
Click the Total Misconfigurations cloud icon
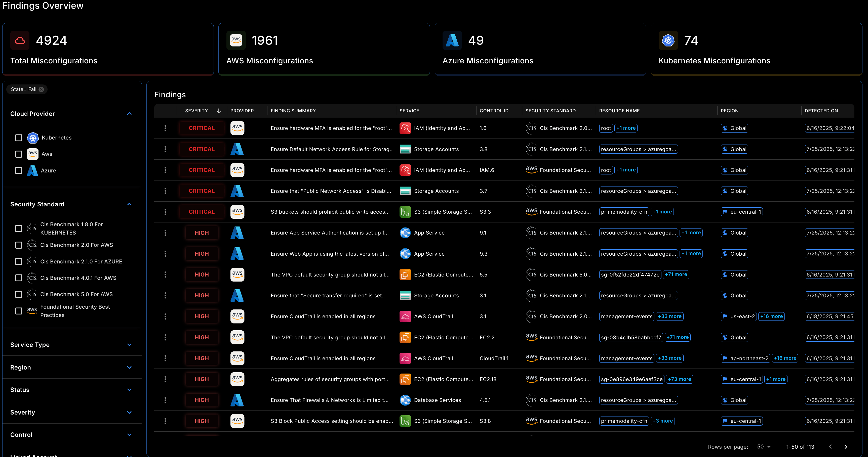(20, 40)
